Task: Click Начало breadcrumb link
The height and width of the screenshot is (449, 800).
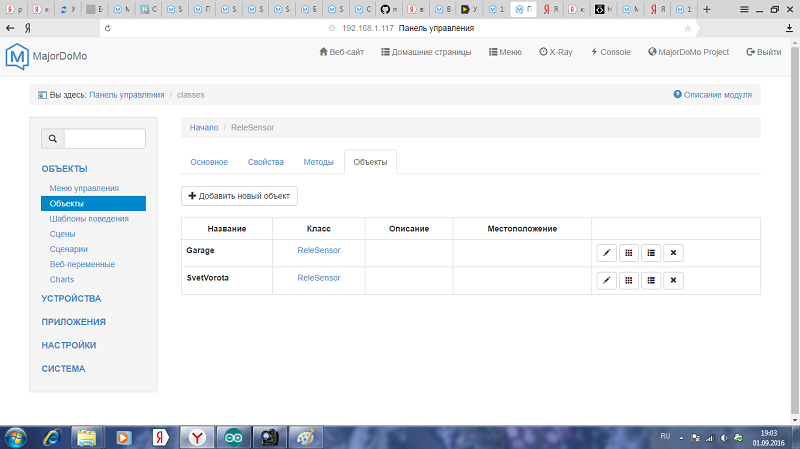Action: coord(204,128)
